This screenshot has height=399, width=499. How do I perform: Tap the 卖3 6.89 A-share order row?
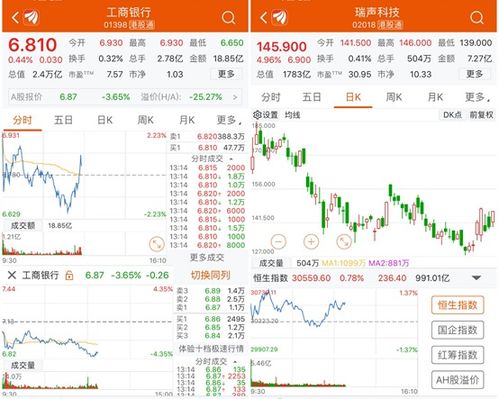pos(210,291)
